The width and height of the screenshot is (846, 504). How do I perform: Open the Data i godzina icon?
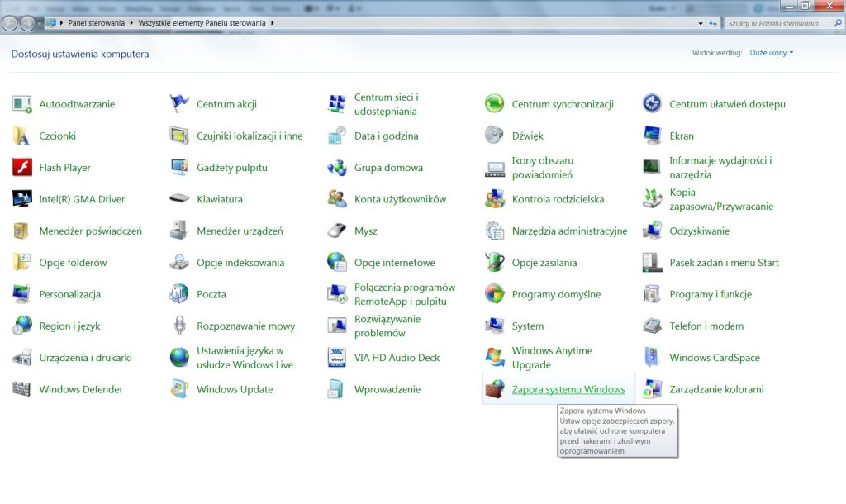tap(337, 136)
